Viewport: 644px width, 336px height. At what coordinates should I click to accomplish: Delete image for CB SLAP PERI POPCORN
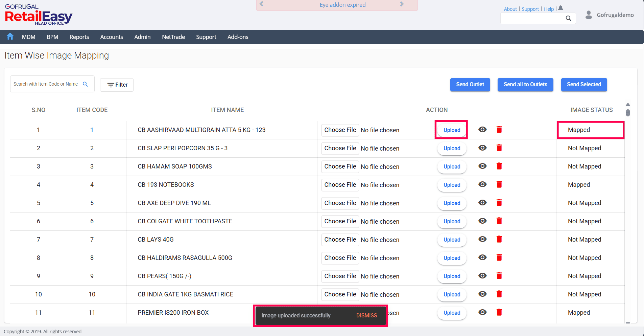(499, 148)
